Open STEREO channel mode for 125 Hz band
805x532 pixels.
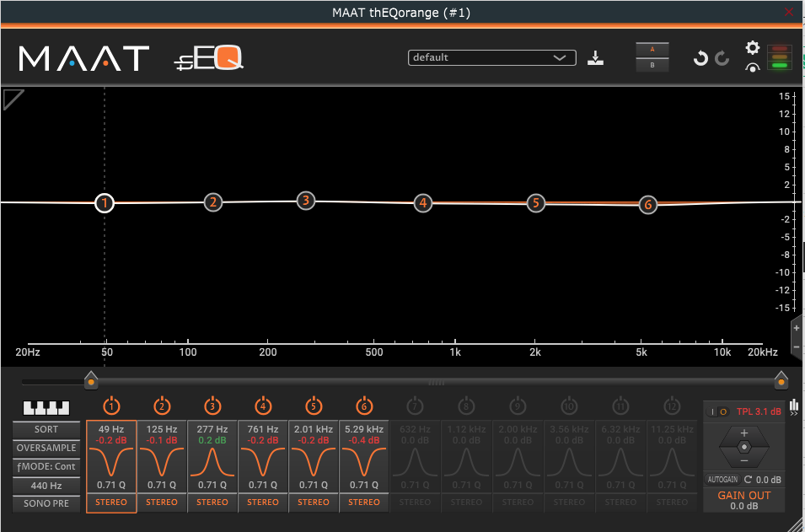[162, 502]
